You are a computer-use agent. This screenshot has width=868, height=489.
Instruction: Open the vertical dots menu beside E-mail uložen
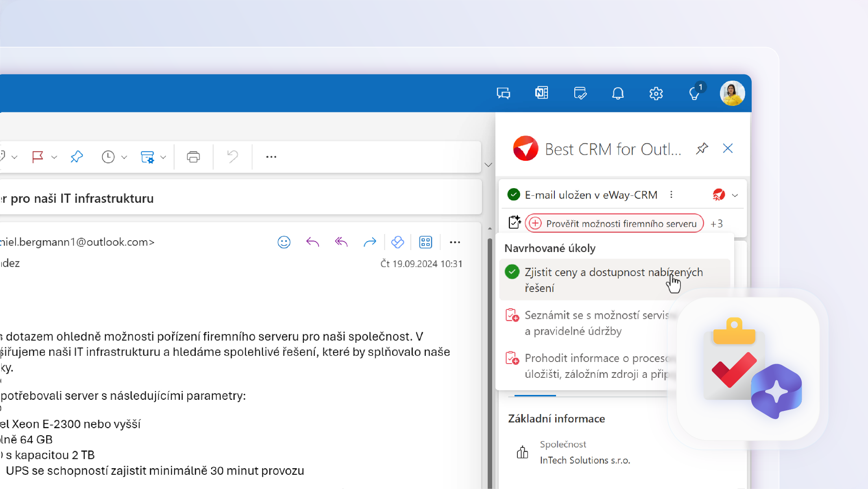[671, 195]
